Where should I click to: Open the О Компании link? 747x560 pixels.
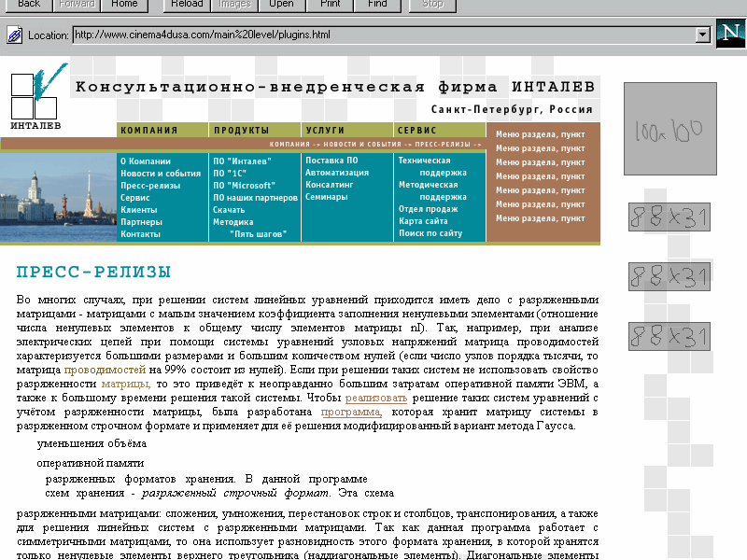coord(146,161)
